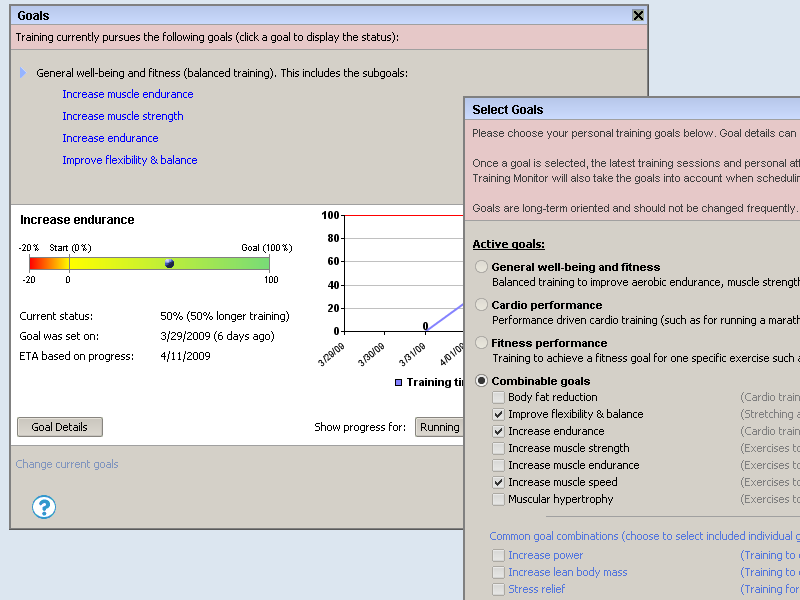
Task: Open the Running progress dropdown
Action: [438, 427]
